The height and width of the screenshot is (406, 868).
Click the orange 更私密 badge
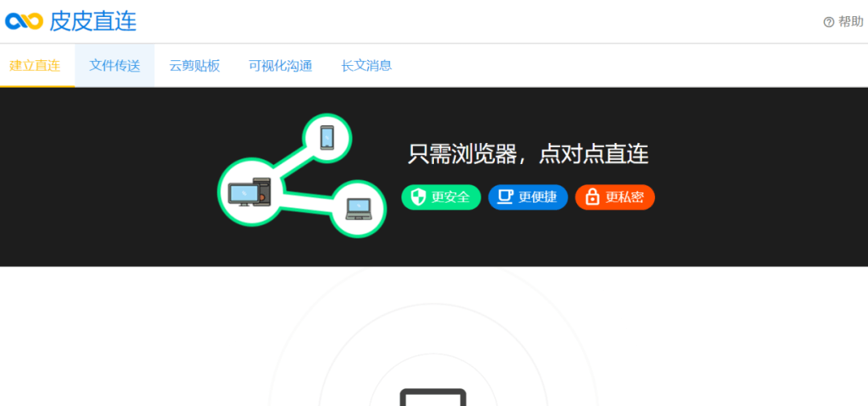615,197
